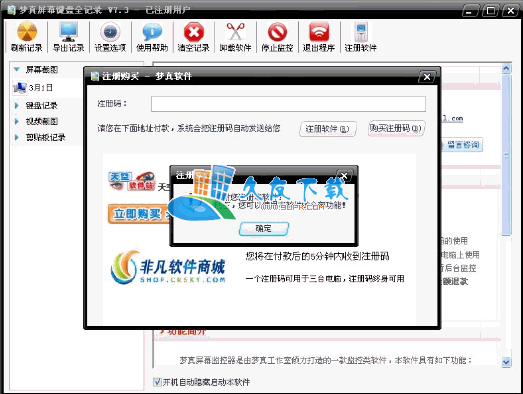Minimize the main application window
This screenshot has height=394, width=523.
click(470, 11)
